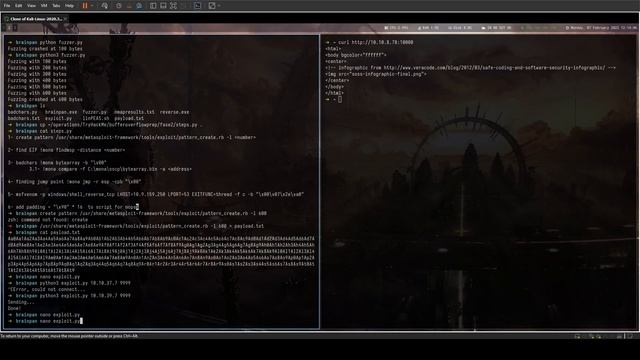Image resolution: width=640 pixels, height=360 pixels.
Task: Toggle the thumbnail bar view icon
Action: click(x=163, y=6)
